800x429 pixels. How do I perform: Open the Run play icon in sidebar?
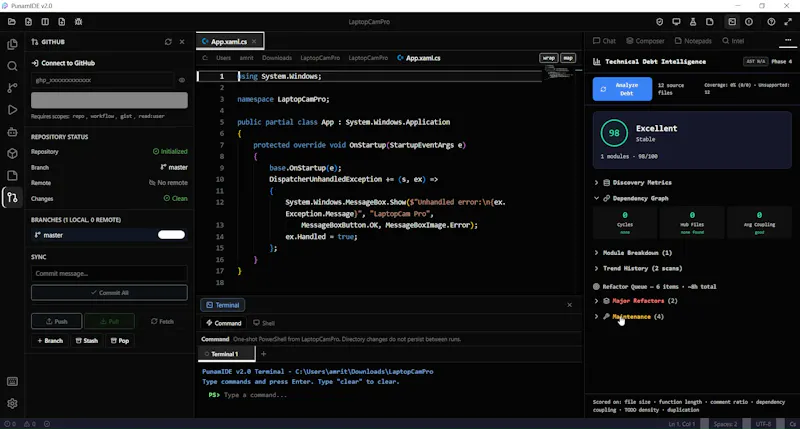[x=12, y=110]
